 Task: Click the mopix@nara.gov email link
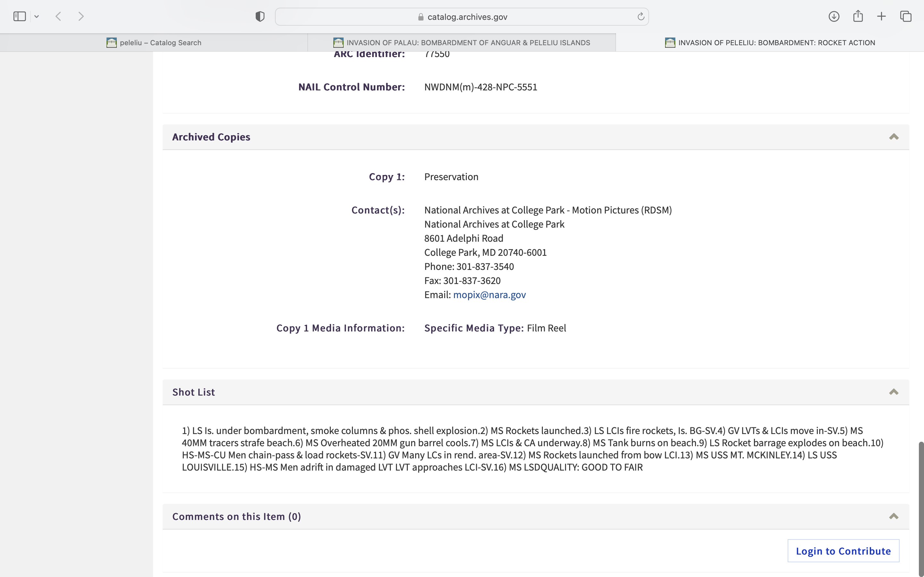click(x=489, y=295)
